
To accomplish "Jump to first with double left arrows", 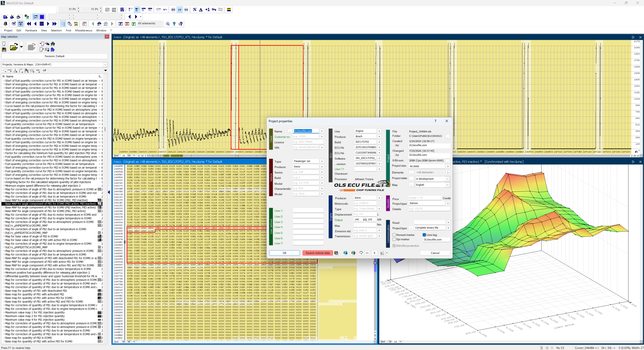I will click(x=29, y=24).
